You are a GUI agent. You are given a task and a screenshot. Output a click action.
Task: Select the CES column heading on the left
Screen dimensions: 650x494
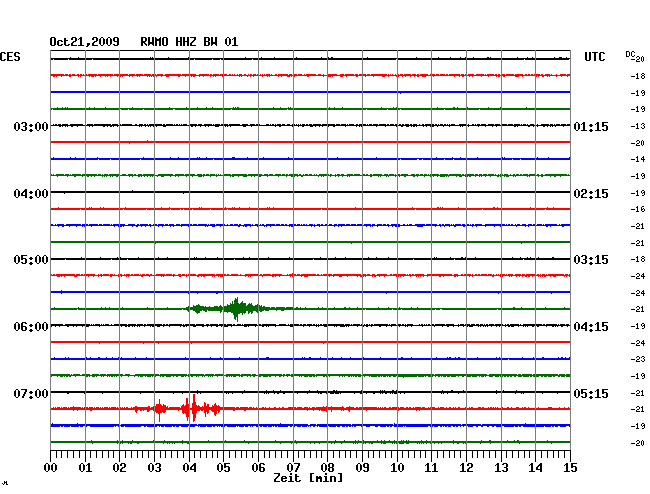[10, 57]
